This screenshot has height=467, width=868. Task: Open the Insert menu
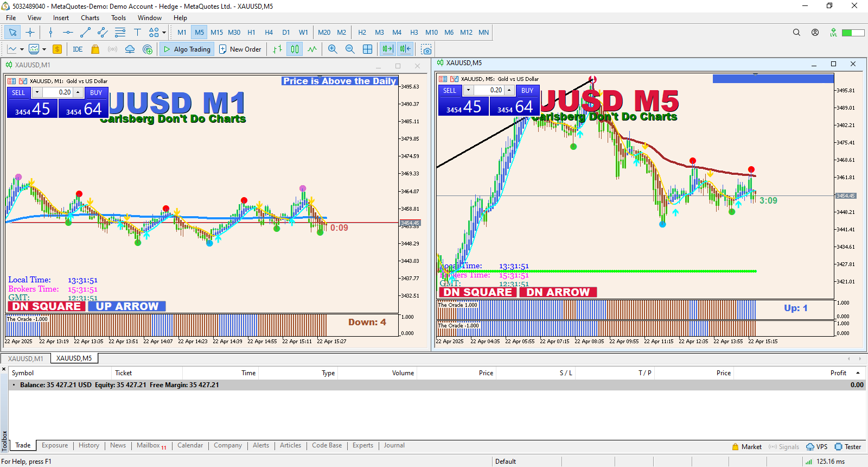[x=61, y=18]
